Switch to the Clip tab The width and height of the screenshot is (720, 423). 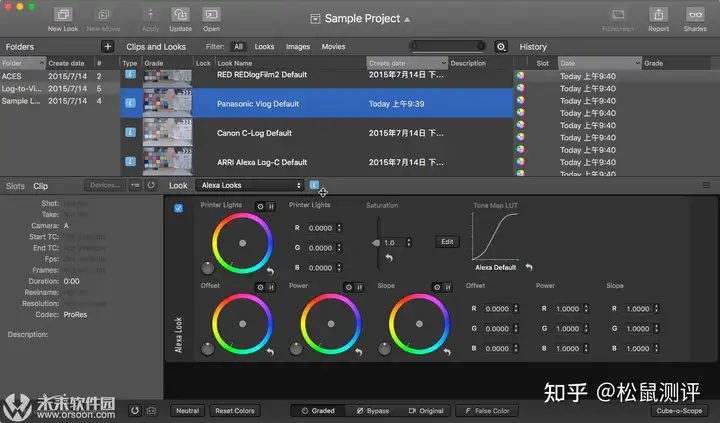pos(40,186)
